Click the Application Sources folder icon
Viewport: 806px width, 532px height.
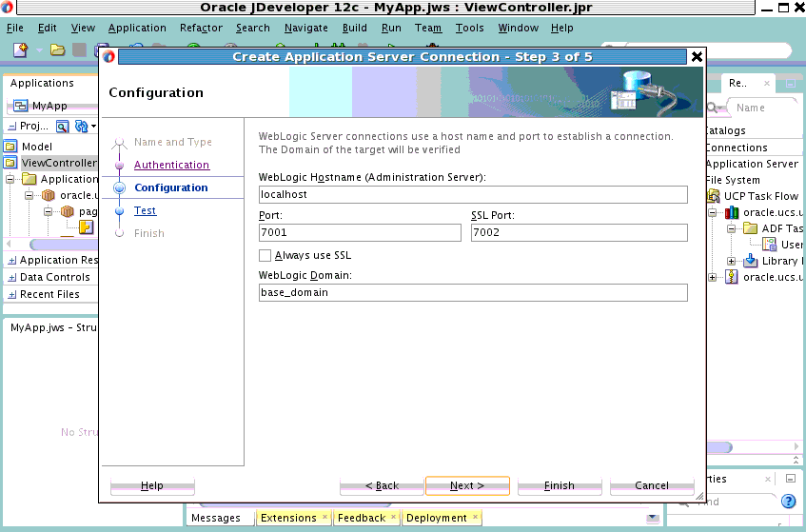point(29,179)
